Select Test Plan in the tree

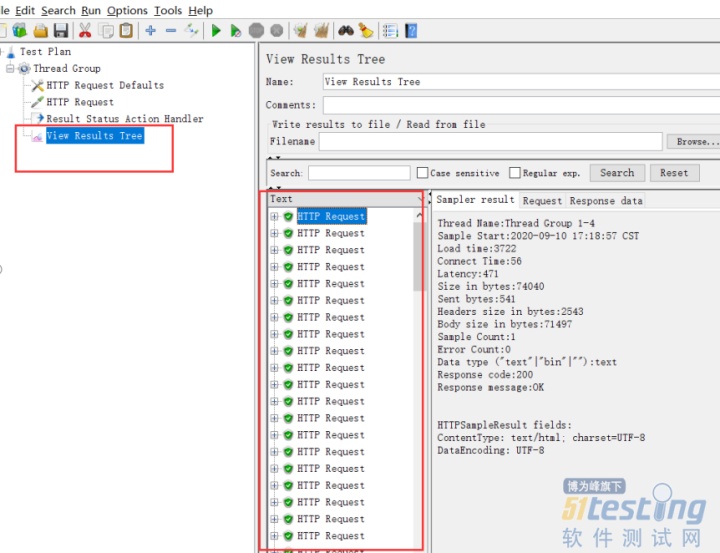(x=45, y=52)
